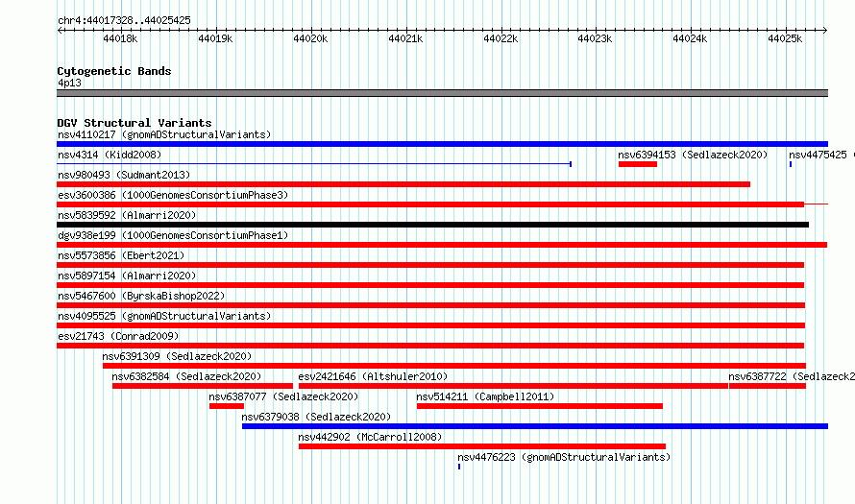
Task: Open the nsv6379038 (Sedlazeck2020) label
Action: [316, 417]
